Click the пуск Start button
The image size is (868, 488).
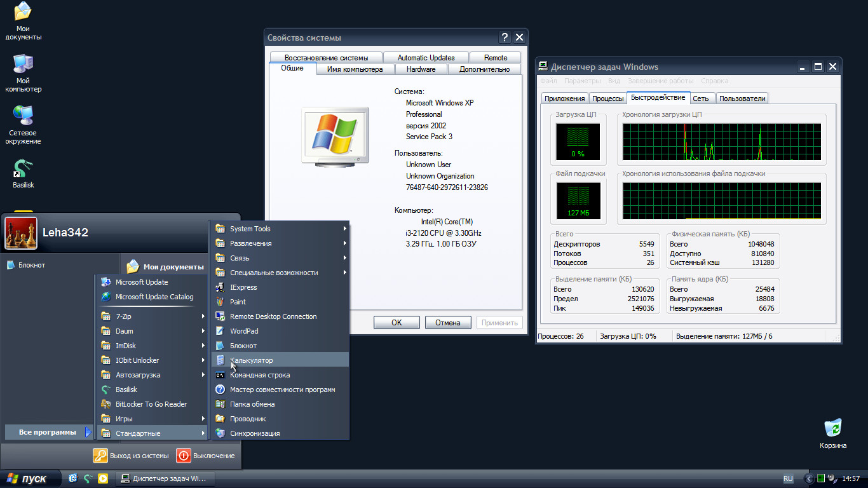click(x=31, y=478)
